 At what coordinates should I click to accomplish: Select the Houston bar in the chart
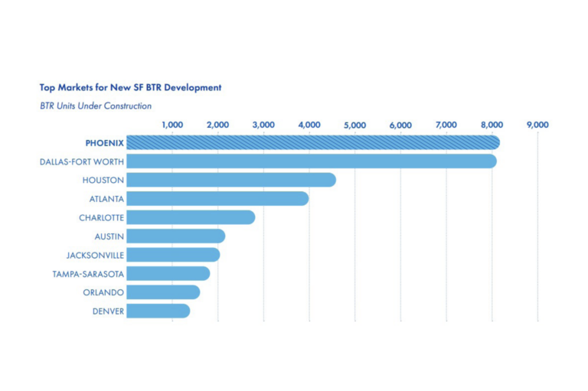230,180
